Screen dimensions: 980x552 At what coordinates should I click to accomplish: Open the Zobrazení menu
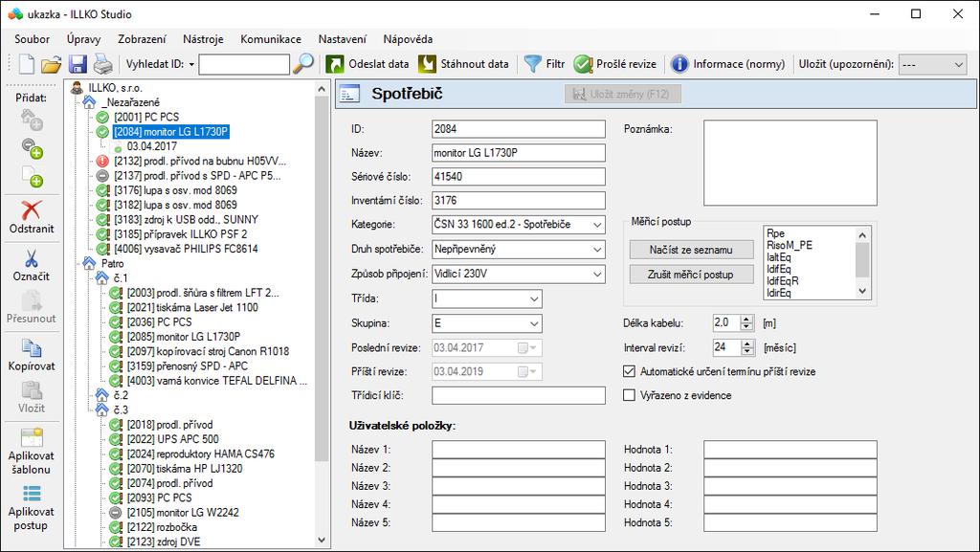[x=142, y=38]
